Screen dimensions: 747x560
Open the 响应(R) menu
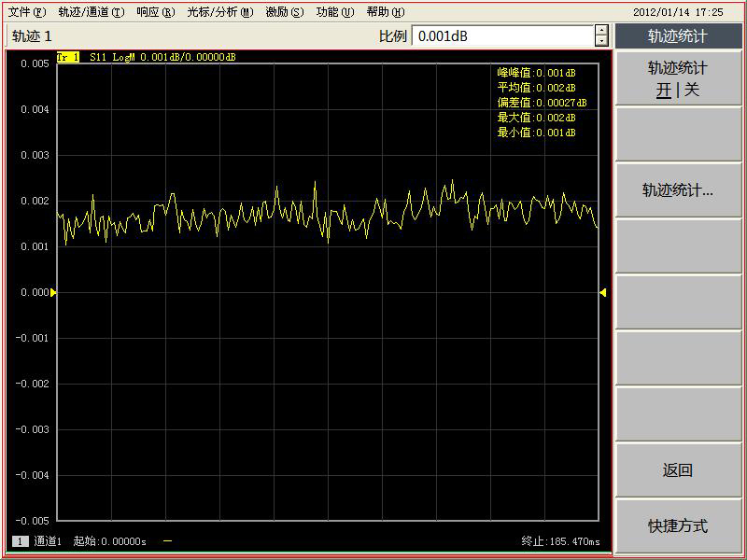[155, 12]
